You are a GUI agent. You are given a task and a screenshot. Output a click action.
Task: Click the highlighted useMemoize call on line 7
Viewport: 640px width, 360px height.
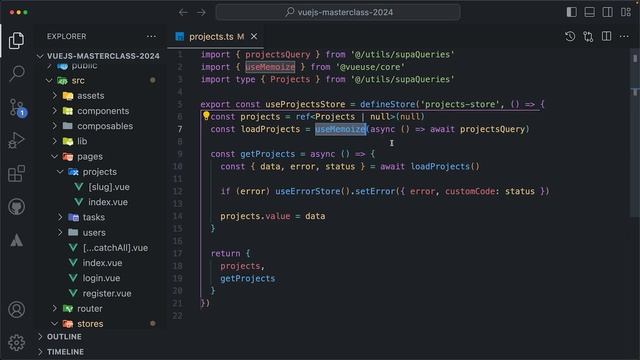click(340, 129)
